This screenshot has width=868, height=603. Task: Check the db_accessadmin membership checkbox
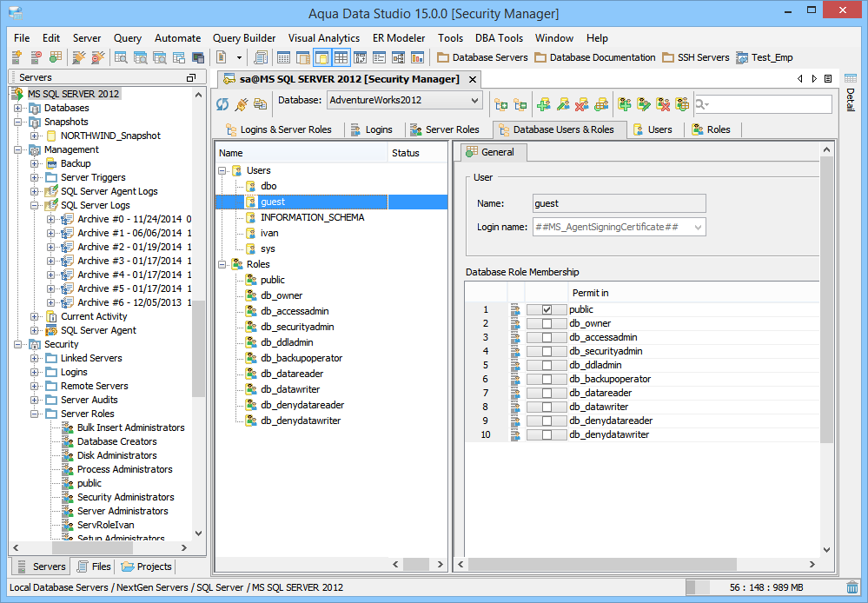click(547, 337)
